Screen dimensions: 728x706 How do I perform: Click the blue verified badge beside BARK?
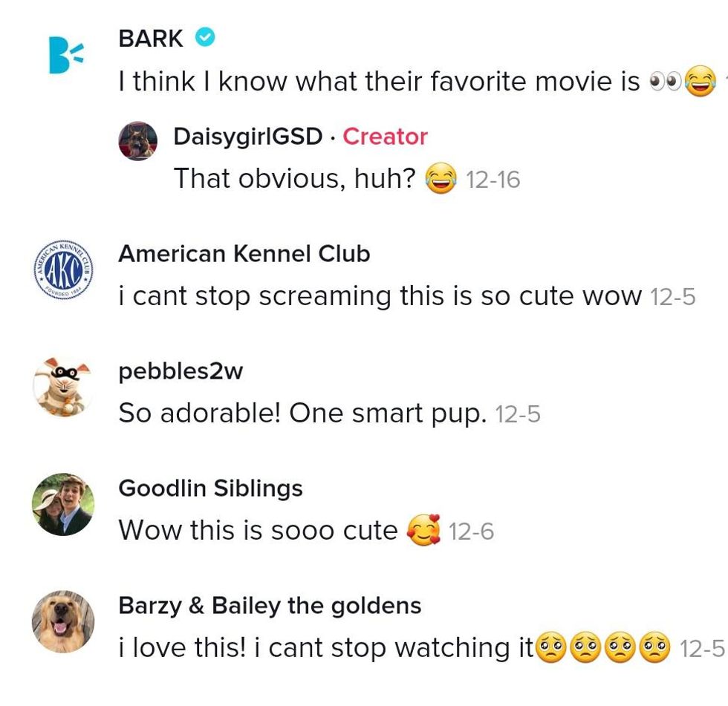pyautogui.click(x=205, y=37)
